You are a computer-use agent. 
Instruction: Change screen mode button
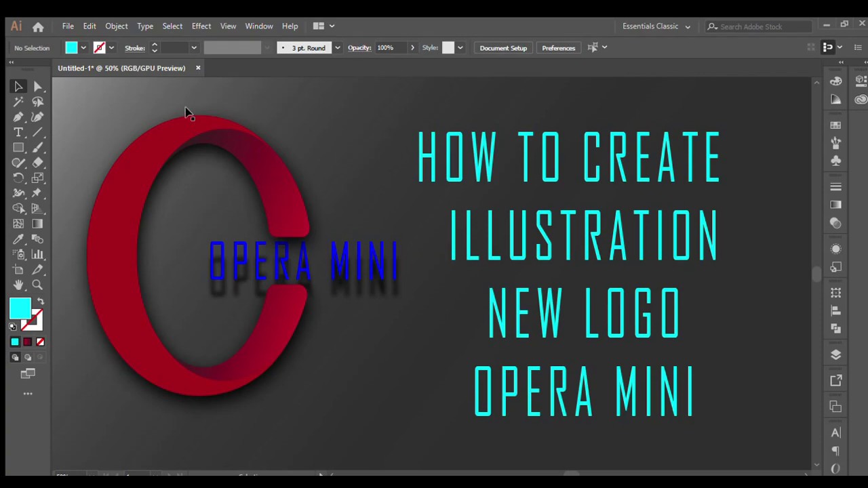click(28, 373)
